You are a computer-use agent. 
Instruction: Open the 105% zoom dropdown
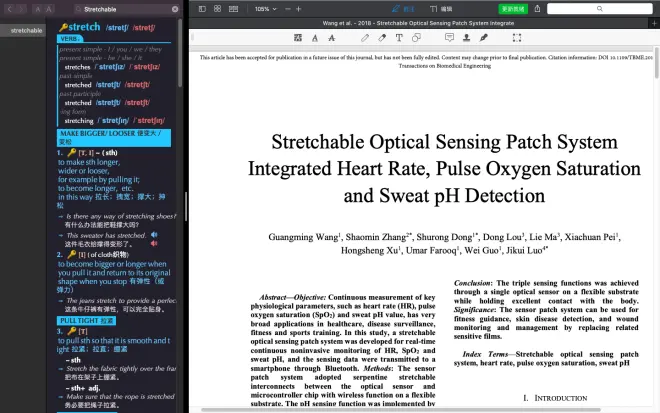pos(266,9)
